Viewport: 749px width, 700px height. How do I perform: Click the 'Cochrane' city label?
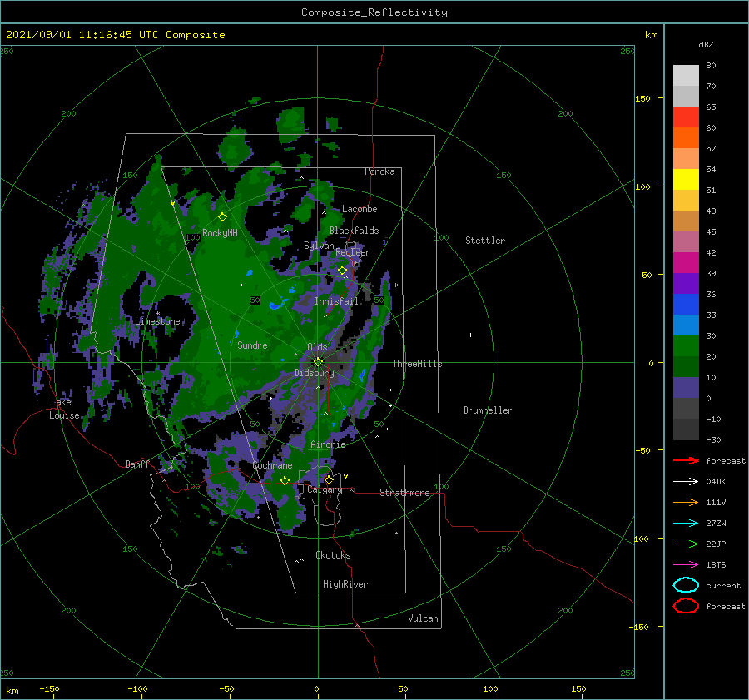[x=272, y=465]
